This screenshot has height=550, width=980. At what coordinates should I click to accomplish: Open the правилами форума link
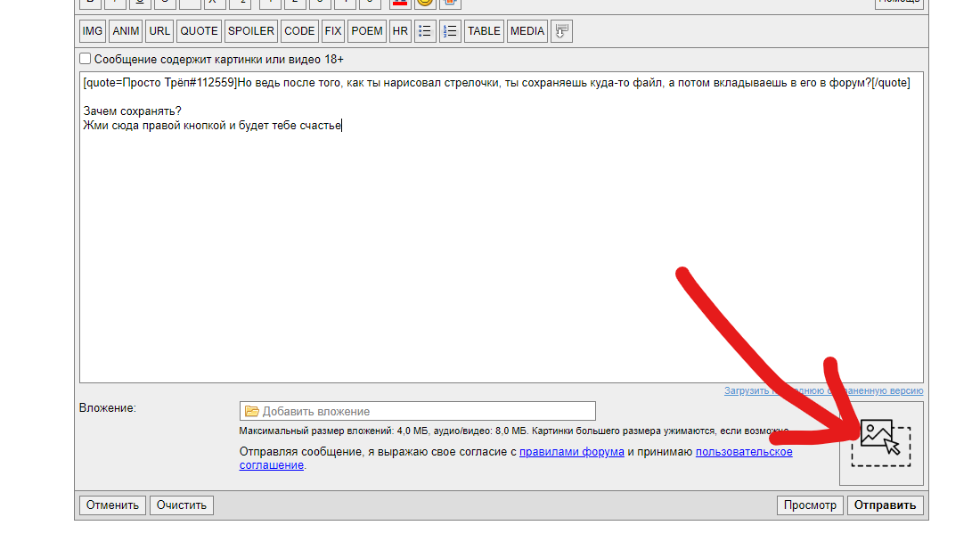tap(571, 452)
